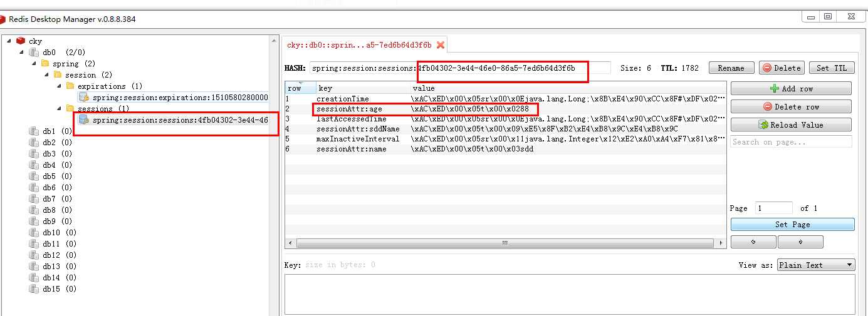Click the next page arrow button
Viewport: 868px width, 316px height.
(x=800, y=242)
